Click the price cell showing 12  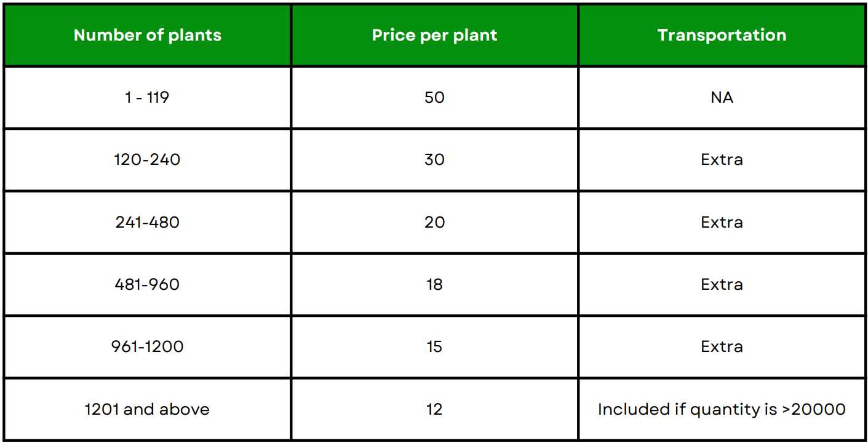coord(434,409)
